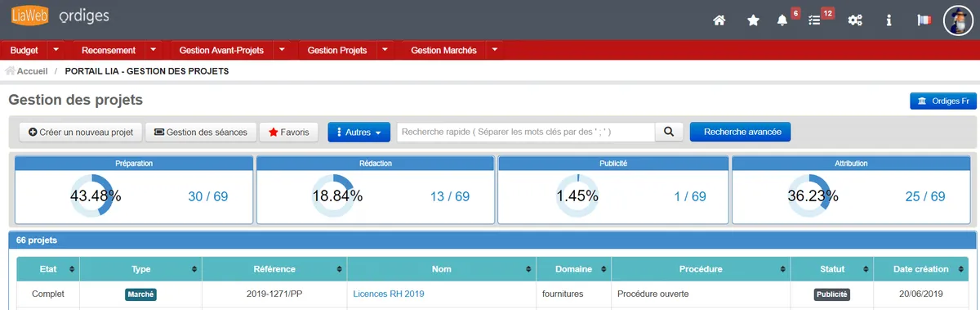Open the Gestion Avant-Projets menu
Image resolution: width=980 pixels, height=310 pixels.
click(221, 50)
